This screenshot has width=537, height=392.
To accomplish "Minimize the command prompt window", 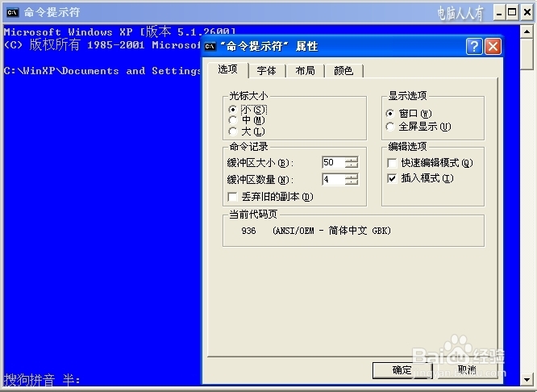I will point(499,13).
